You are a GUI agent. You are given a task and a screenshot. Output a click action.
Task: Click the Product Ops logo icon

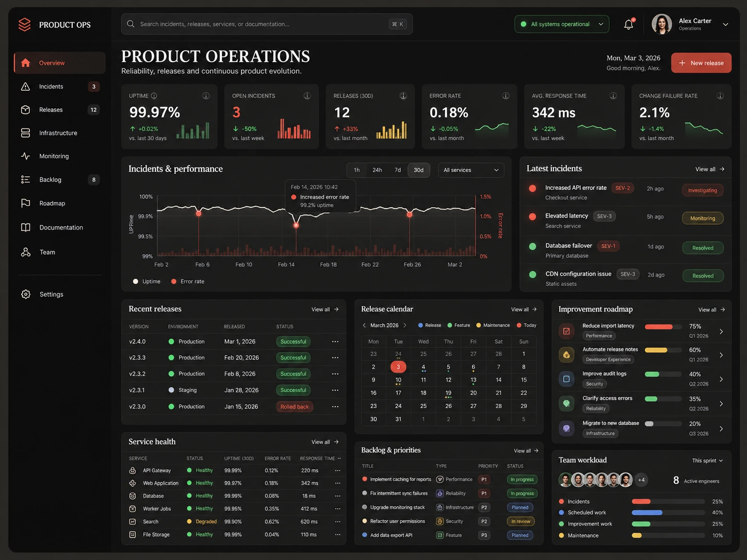point(25,25)
